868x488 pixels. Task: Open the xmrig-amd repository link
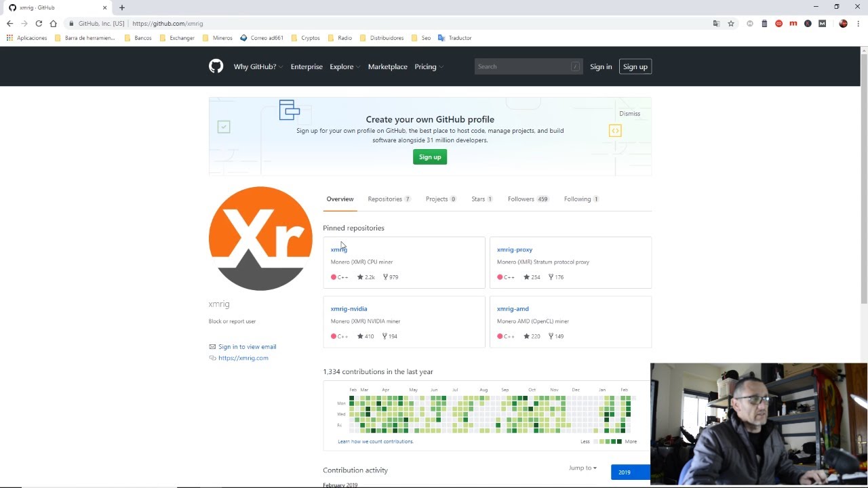click(513, 308)
